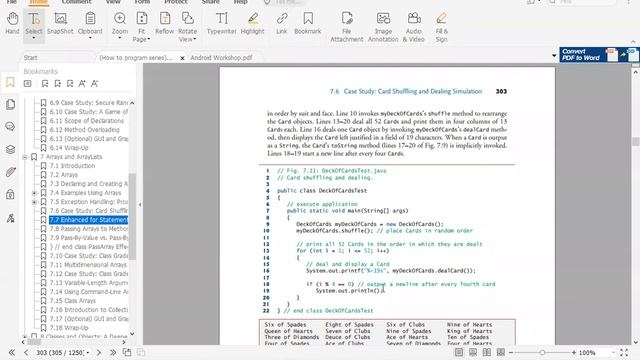Viewport: 640px width, 360px height.
Task: Open bookmark 7.7 Enhanced for Statement
Action: pyautogui.click(x=89, y=220)
